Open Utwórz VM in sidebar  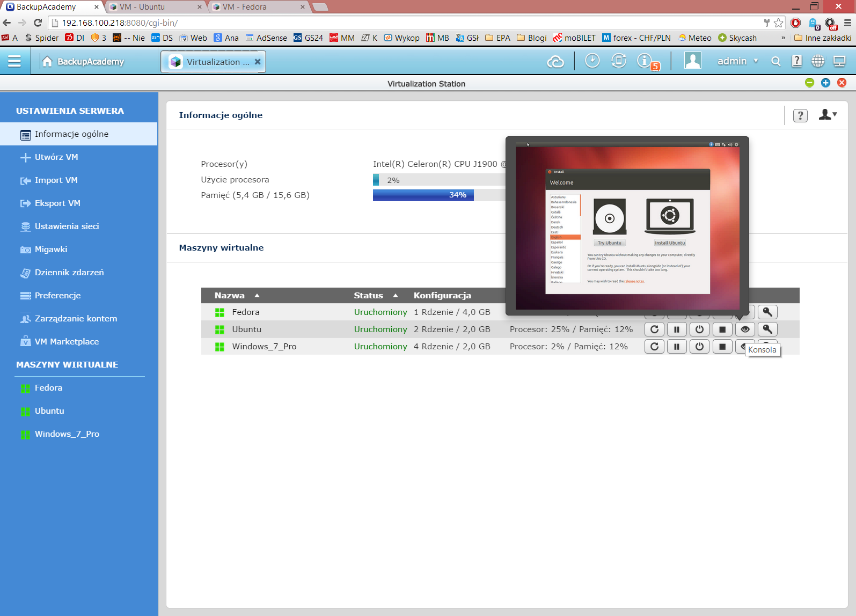pos(79,157)
